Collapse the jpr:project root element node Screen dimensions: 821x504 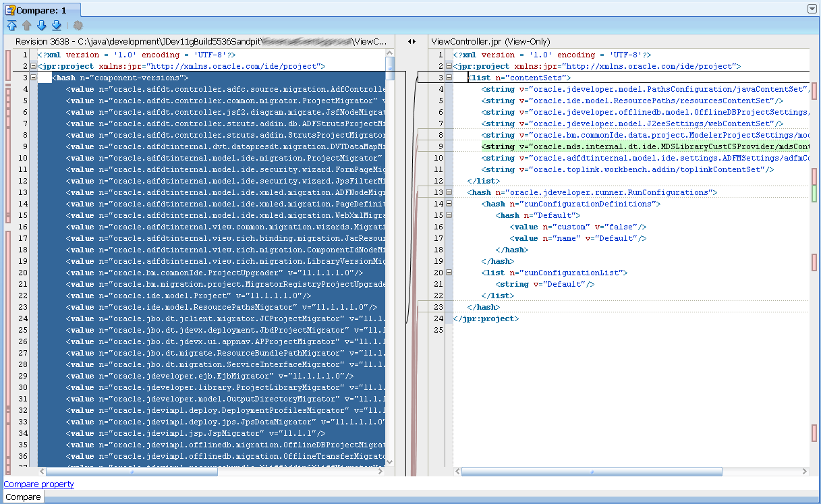pyautogui.click(x=32, y=65)
